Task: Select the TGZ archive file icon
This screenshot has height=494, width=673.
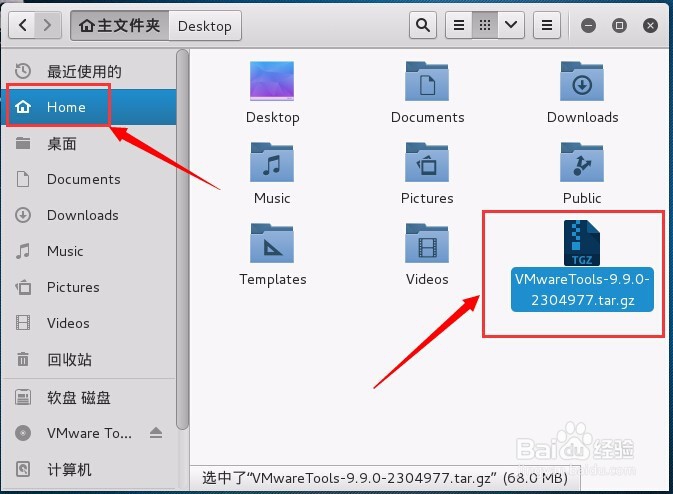Action: click(x=582, y=243)
